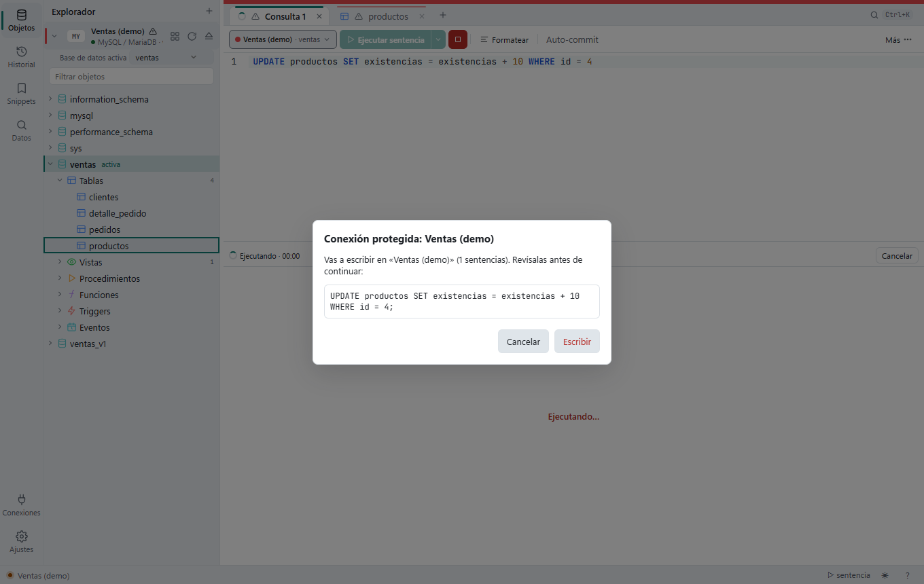Click Cancelar in the dialog
The image size is (924, 584).
(523, 342)
